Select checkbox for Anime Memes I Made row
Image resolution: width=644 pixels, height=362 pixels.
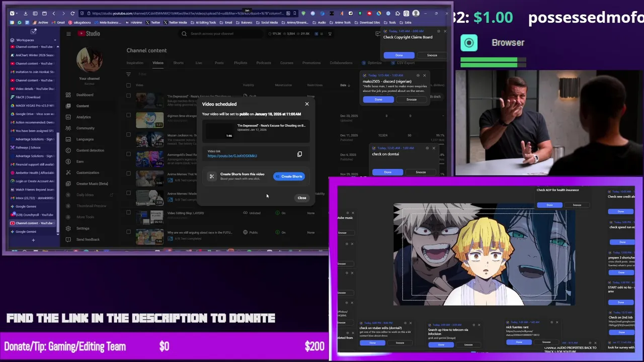tap(129, 193)
